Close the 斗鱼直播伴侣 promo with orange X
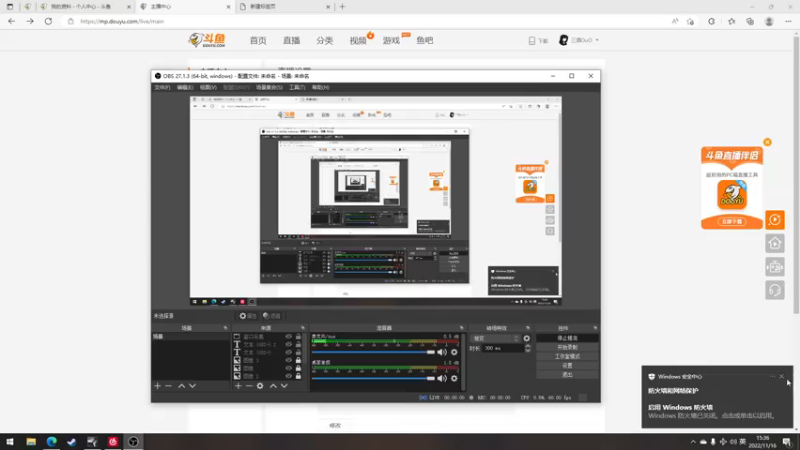This screenshot has width=800, height=450. [x=767, y=142]
